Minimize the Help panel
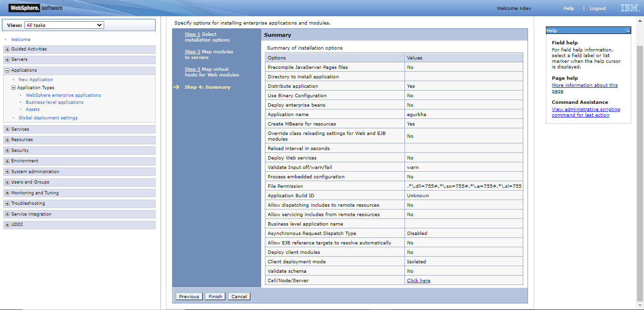644x310 pixels. pyautogui.click(x=627, y=31)
